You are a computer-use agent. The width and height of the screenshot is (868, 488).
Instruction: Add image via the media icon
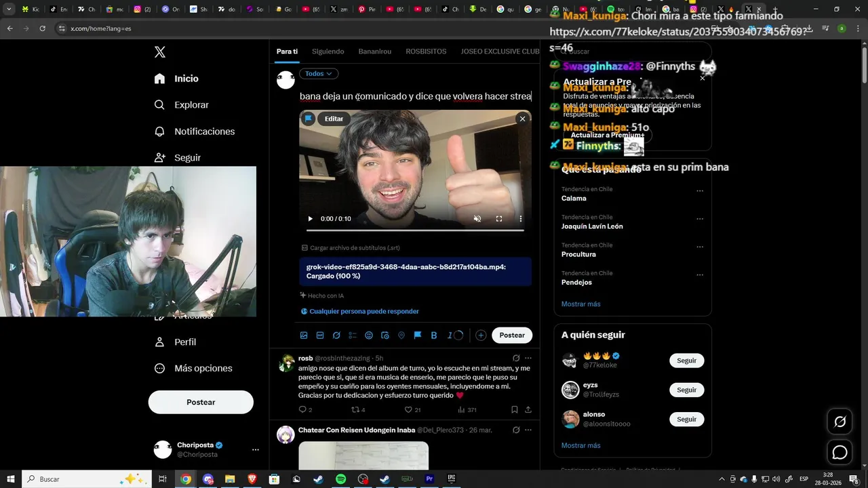304,335
